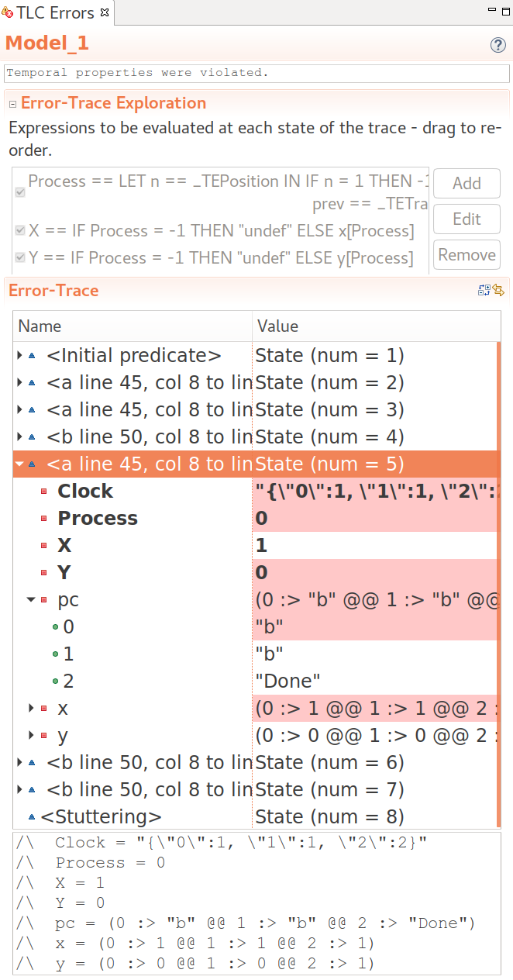Select the Stuttering state row
The image size is (513, 980).
[x=101, y=817]
